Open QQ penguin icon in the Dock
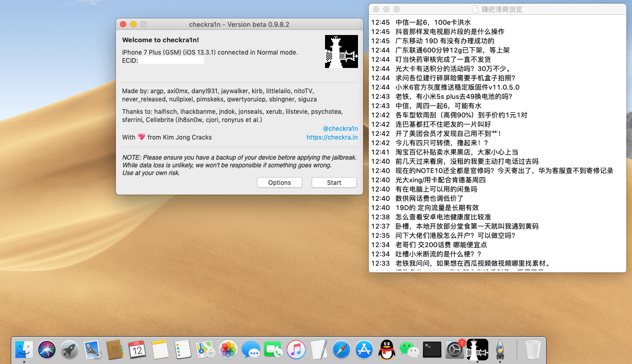The image size is (632, 364). 387,350
